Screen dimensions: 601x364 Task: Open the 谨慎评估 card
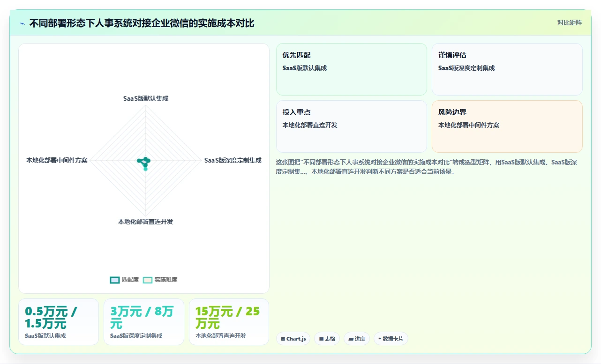pos(507,69)
